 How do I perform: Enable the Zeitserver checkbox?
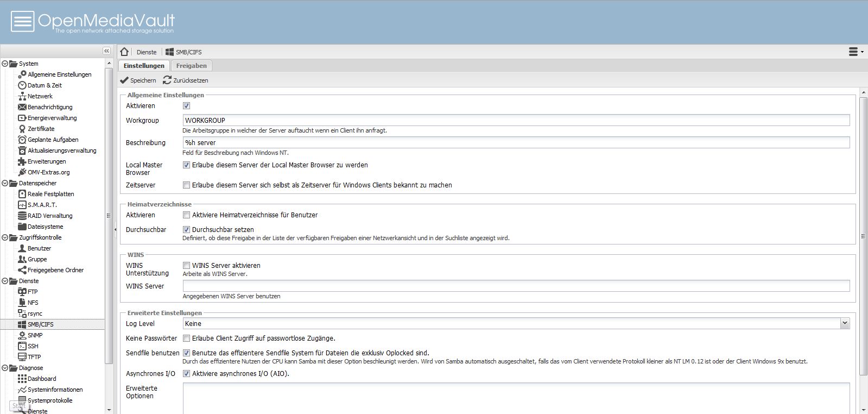[186, 185]
